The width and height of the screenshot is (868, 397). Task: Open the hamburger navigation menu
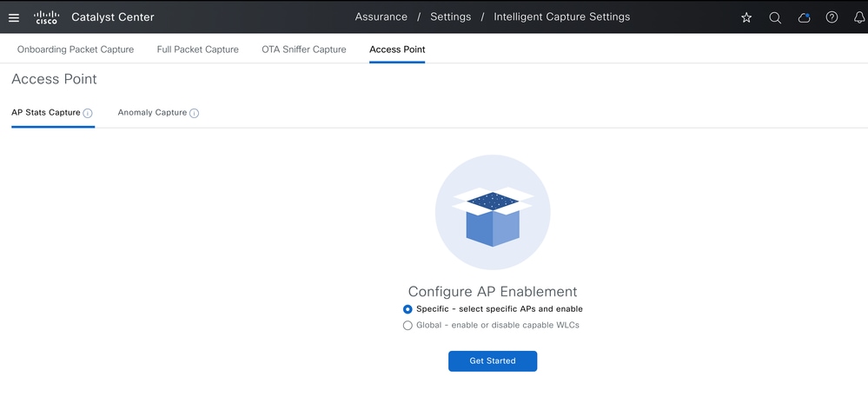(x=14, y=17)
